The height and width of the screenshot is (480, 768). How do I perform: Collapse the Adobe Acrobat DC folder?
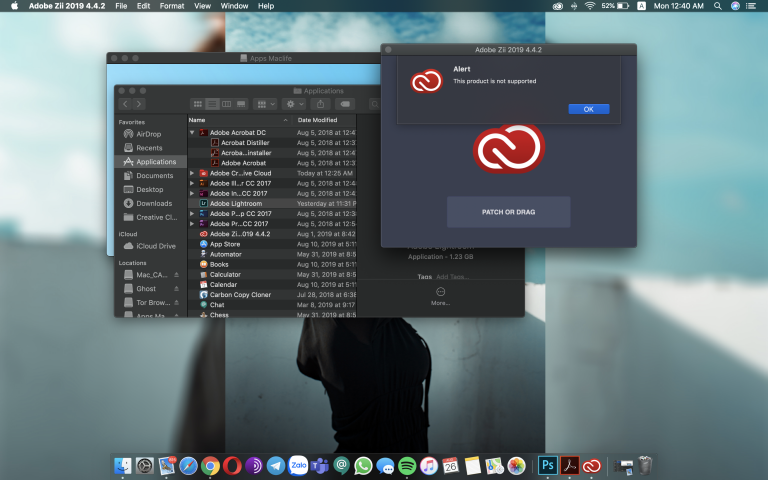tap(192, 132)
